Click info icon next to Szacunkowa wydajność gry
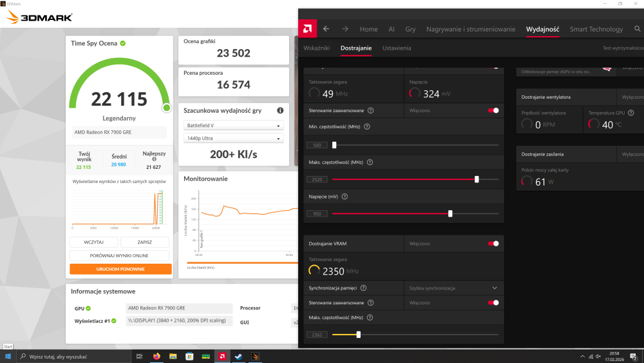644x363 pixels. (x=280, y=110)
